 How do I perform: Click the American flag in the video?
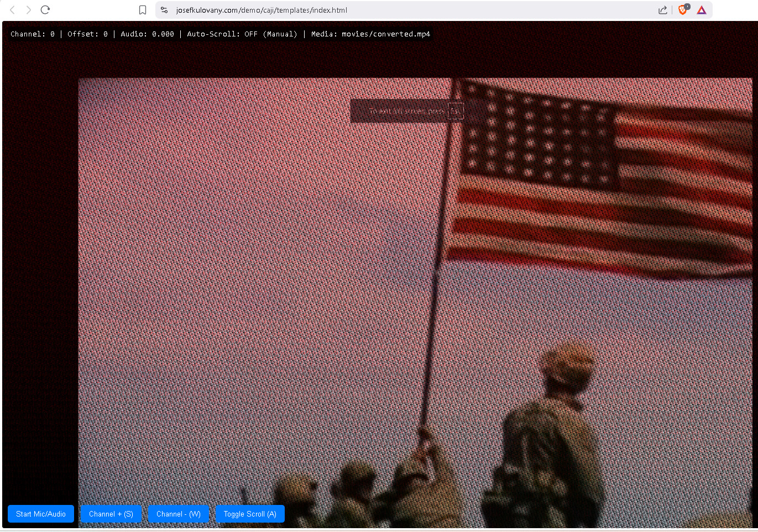[x=597, y=177]
